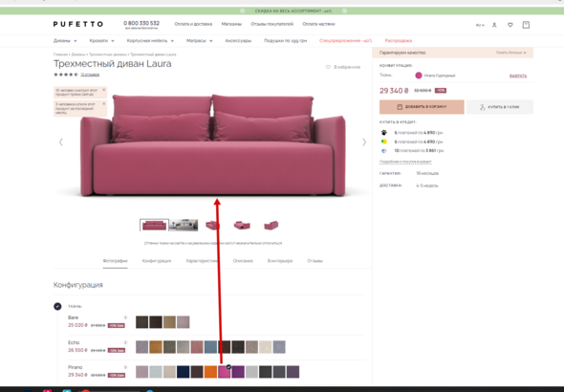Expand the Кровати menu dropdown
The width and height of the screenshot is (564, 392).
coord(101,41)
